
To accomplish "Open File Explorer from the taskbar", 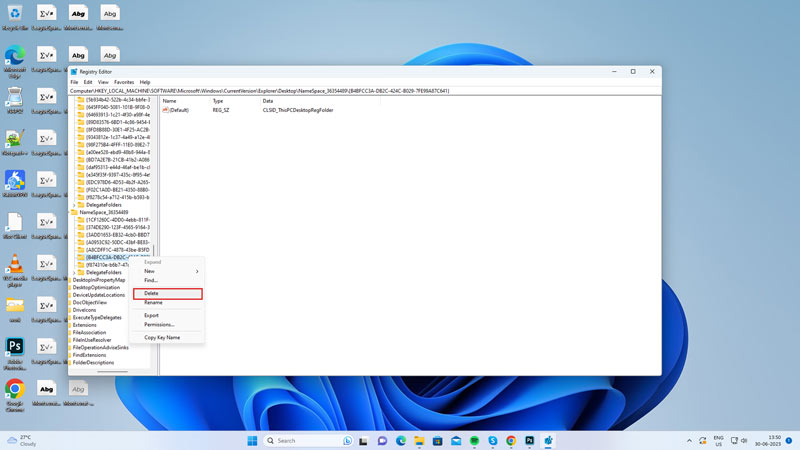I will point(419,441).
